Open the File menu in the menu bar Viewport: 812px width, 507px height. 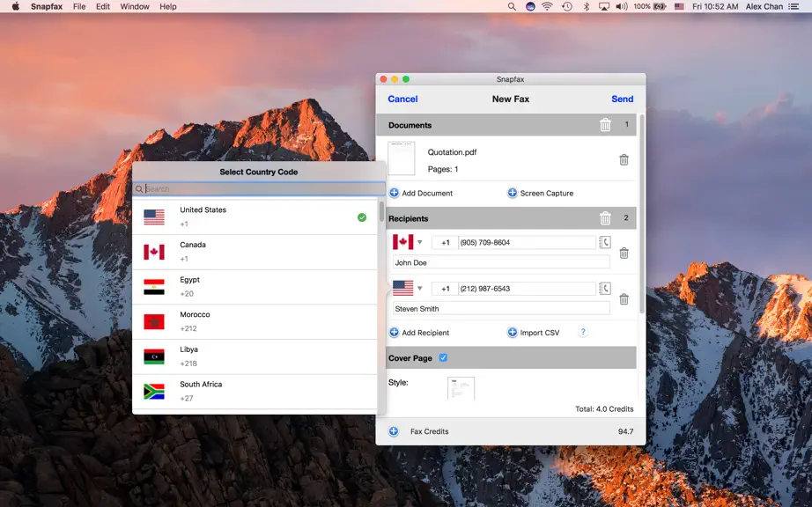click(79, 6)
